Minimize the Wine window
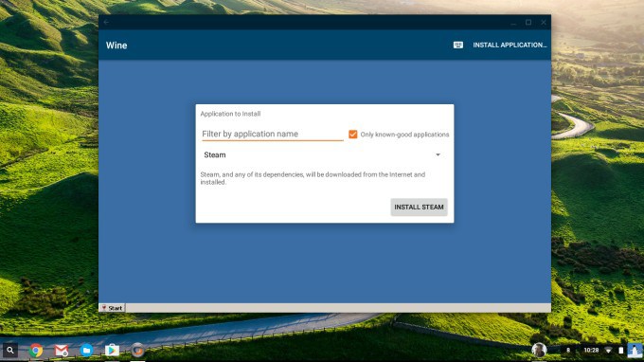 tap(513, 23)
